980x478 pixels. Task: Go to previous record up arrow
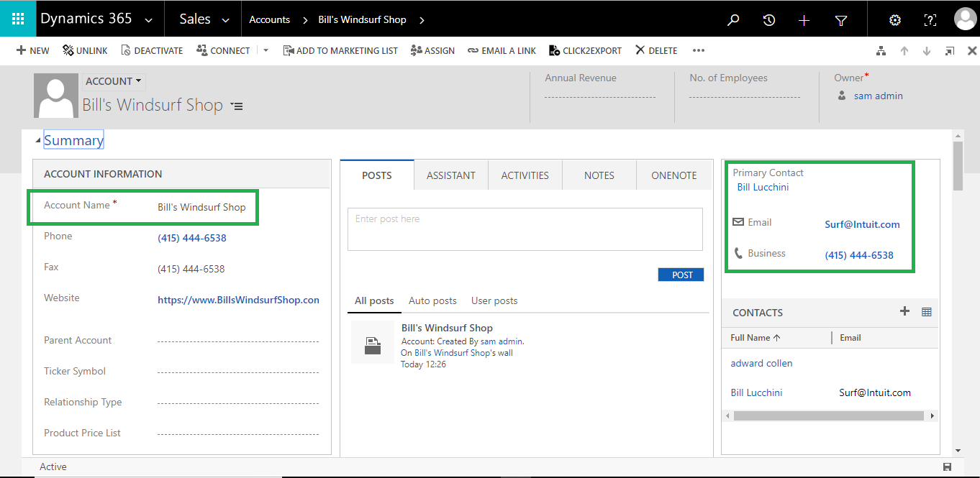[x=904, y=51]
